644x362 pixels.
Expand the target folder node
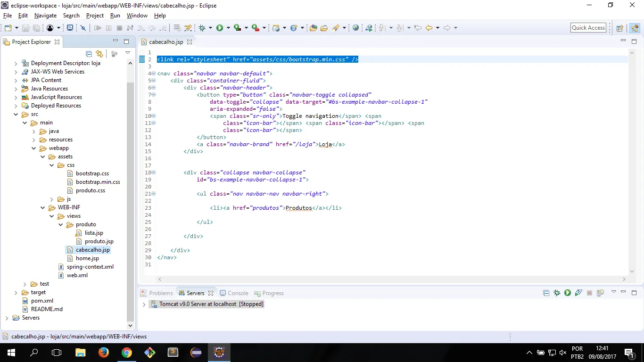click(x=16, y=292)
